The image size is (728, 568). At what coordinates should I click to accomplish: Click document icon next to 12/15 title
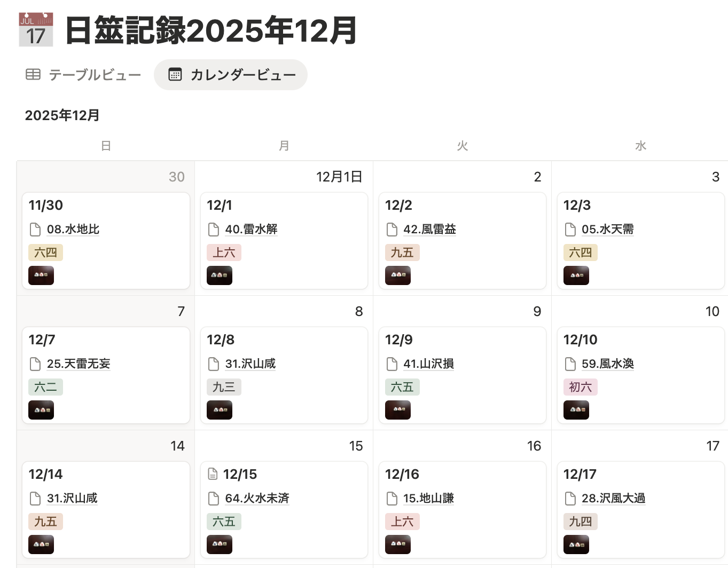(x=213, y=474)
